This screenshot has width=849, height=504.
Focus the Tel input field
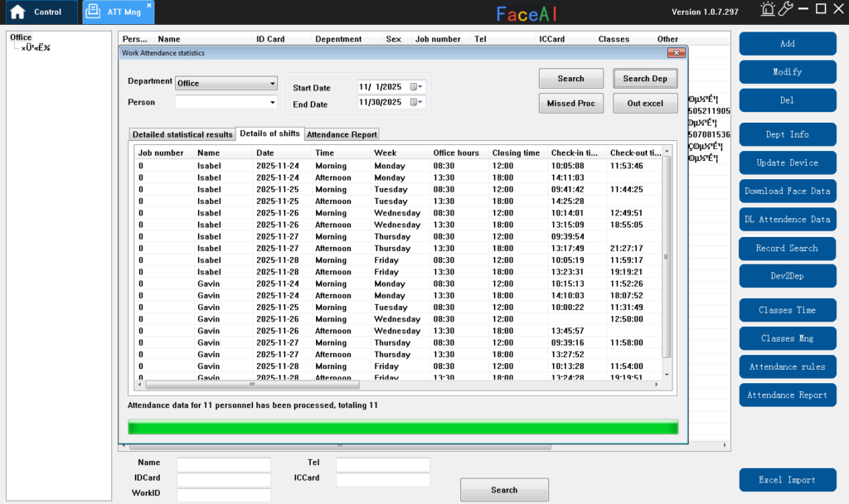[383, 464]
